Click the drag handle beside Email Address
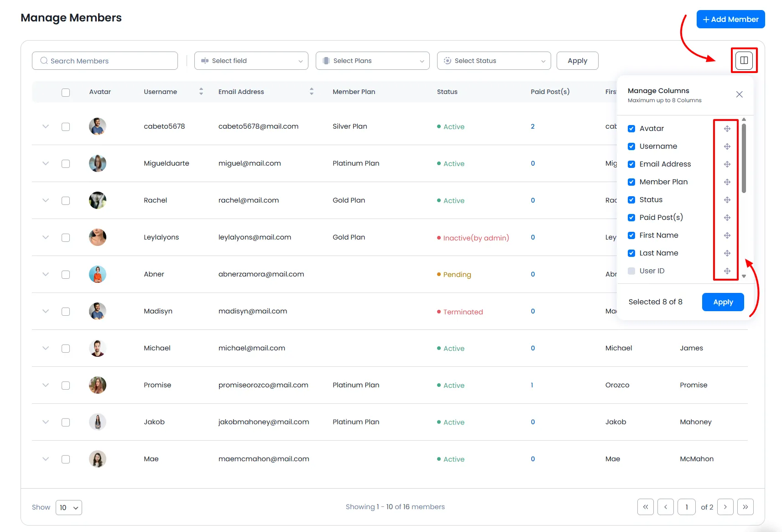 pos(727,164)
